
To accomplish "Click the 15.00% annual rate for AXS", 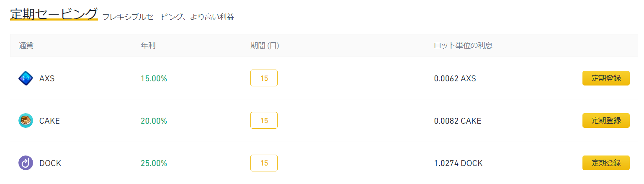I will click(154, 78).
